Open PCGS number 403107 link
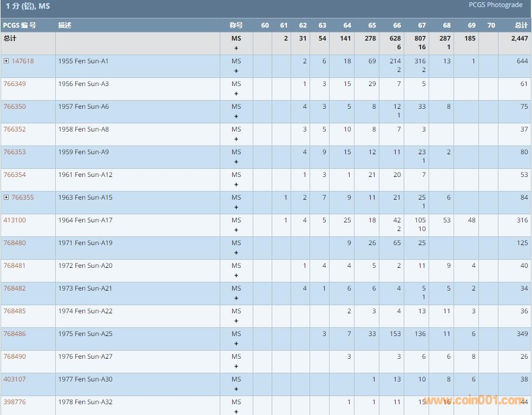The height and width of the screenshot is (415, 532). pos(15,379)
